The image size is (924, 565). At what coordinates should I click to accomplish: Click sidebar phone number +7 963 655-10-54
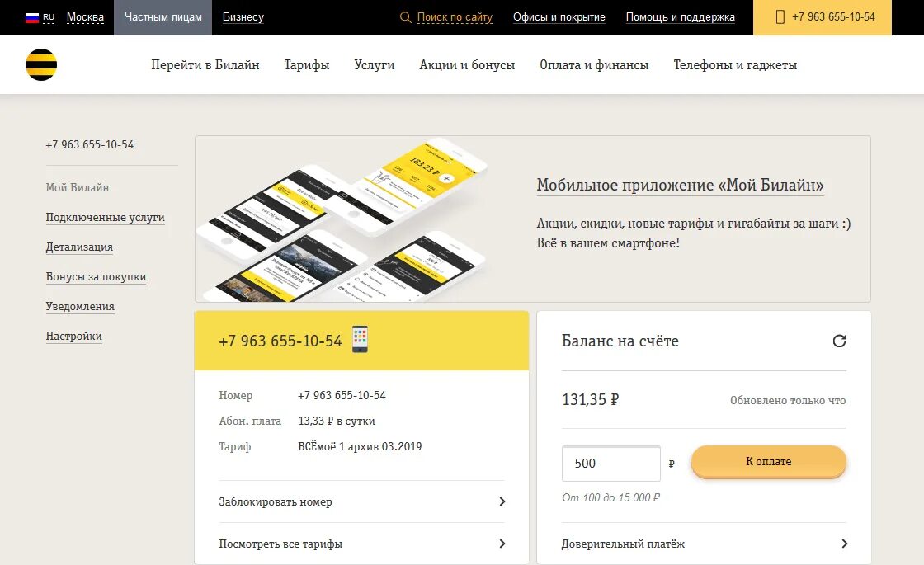click(x=90, y=144)
